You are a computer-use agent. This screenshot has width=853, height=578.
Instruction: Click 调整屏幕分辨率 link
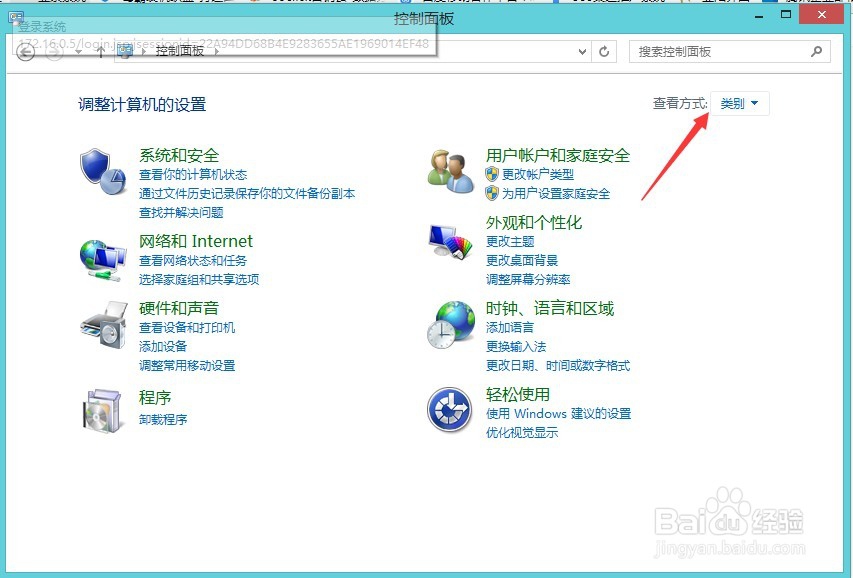pyautogui.click(x=528, y=280)
